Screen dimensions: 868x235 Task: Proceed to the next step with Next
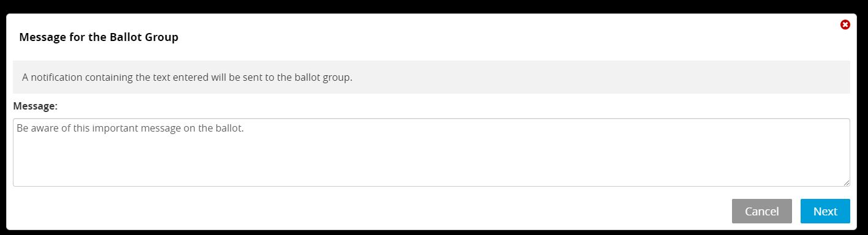(x=825, y=211)
